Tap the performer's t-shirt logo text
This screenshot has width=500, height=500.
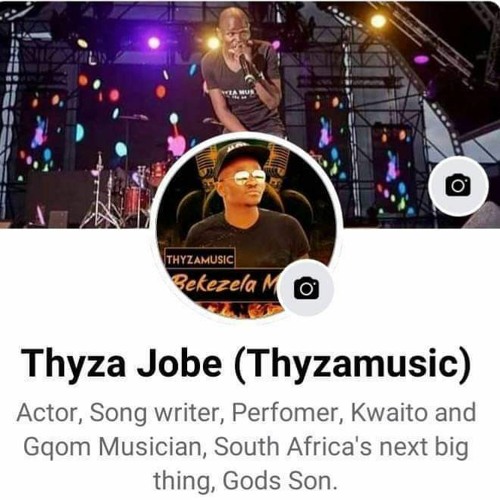click(238, 92)
